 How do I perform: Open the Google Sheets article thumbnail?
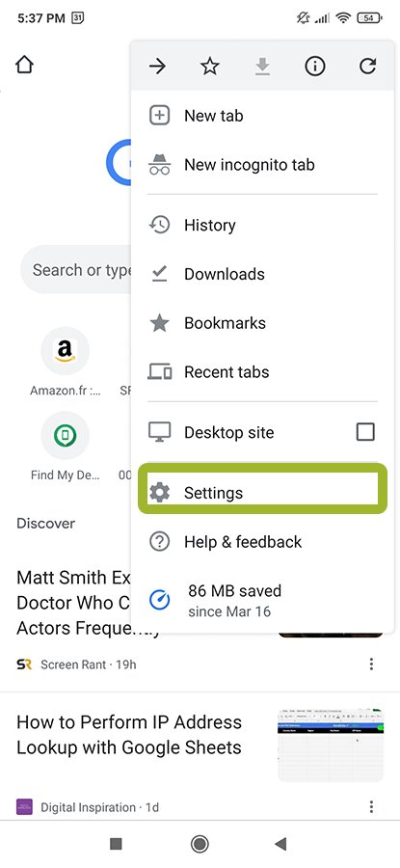tap(331, 745)
